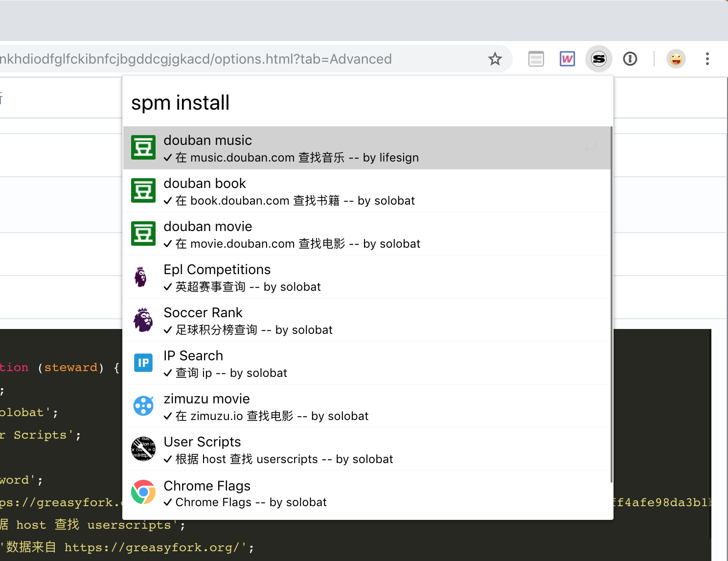Click the Chrome Flags logo icon
Image resolution: width=728 pixels, height=561 pixels.
143,492
